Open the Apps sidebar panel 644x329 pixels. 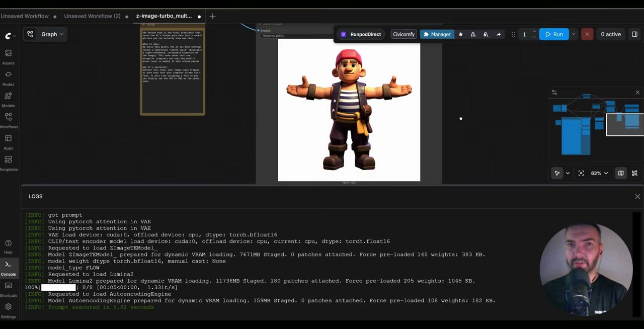point(8,142)
